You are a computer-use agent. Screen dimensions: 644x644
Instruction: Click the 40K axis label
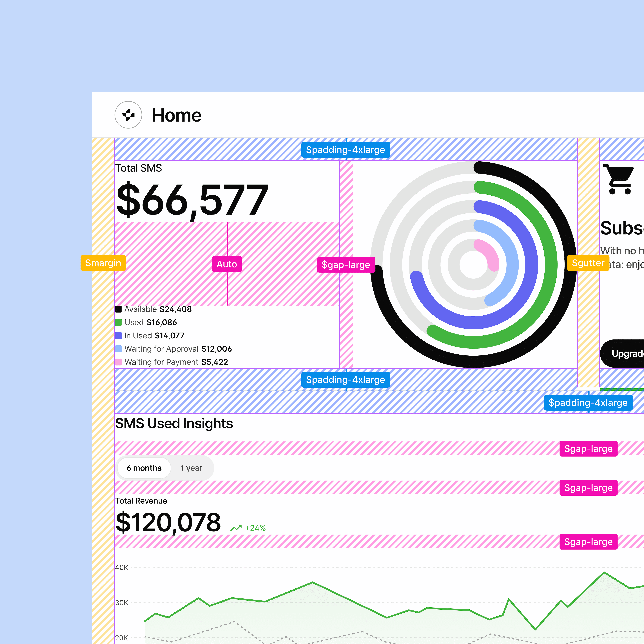click(x=122, y=567)
